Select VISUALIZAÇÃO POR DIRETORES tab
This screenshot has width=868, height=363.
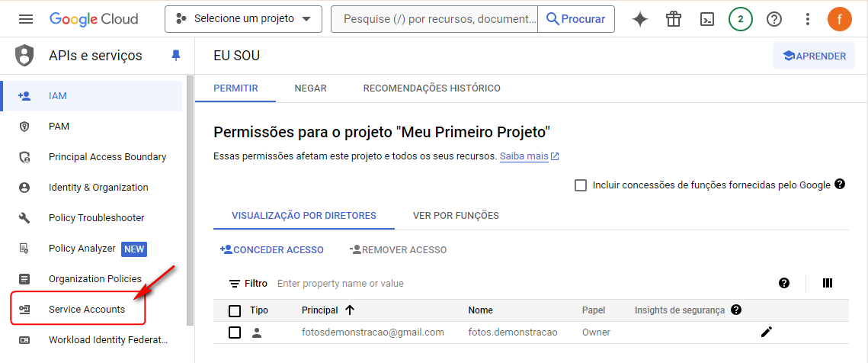pyautogui.click(x=304, y=216)
